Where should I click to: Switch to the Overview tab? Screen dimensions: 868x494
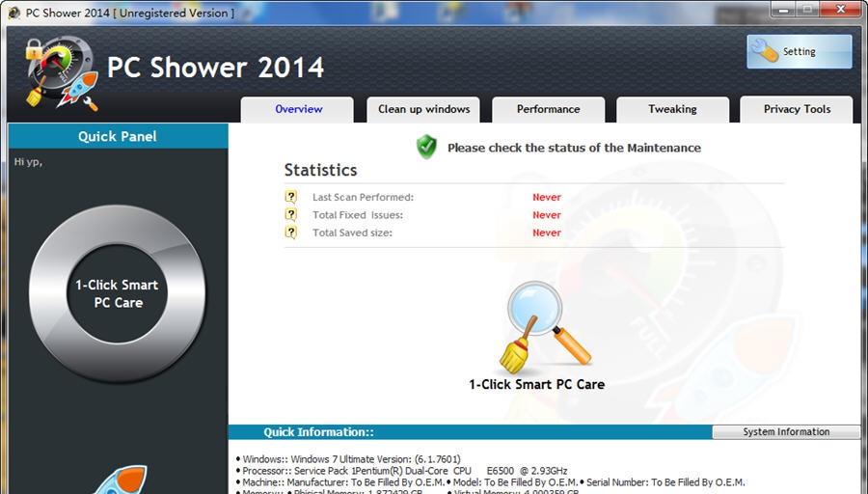coord(298,109)
